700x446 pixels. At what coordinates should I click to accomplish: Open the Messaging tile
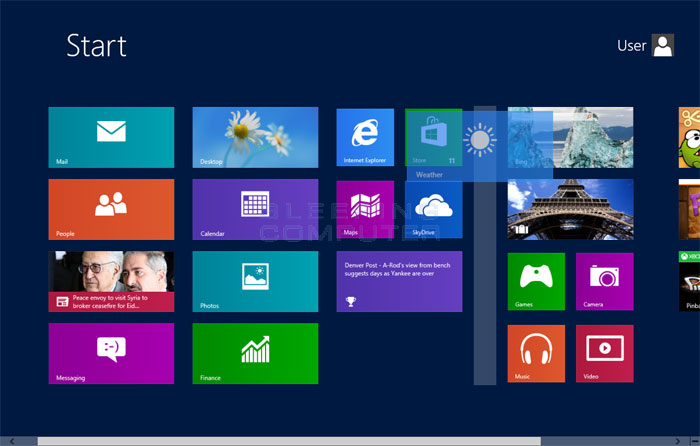coord(111,353)
